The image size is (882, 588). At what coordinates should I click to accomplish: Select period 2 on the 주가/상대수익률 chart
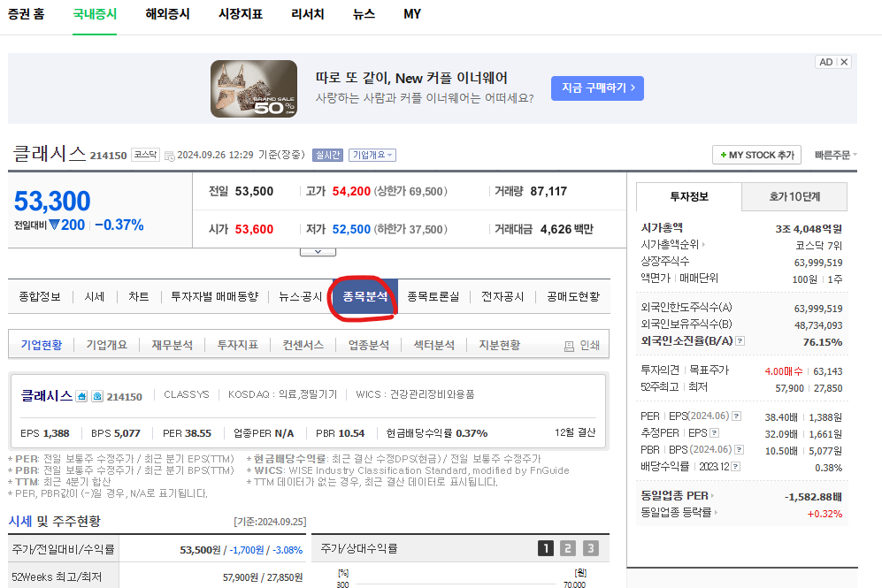(x=568, y=548)
